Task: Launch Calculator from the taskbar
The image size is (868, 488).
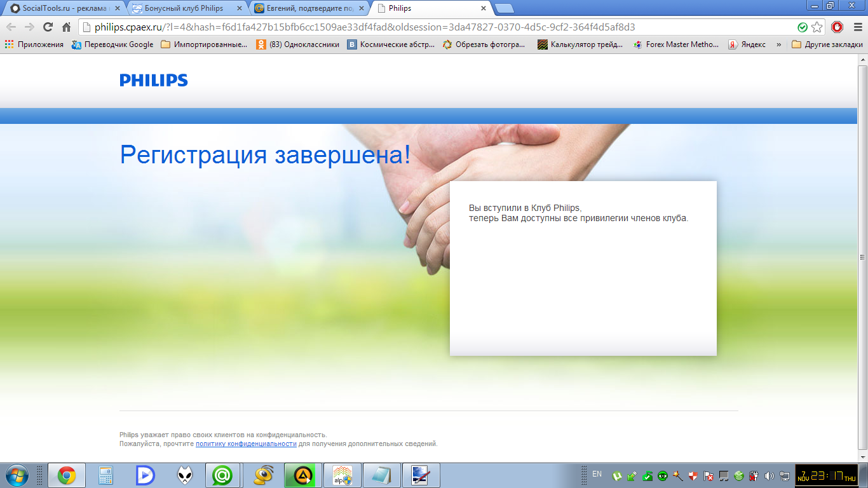Action: 105,475
